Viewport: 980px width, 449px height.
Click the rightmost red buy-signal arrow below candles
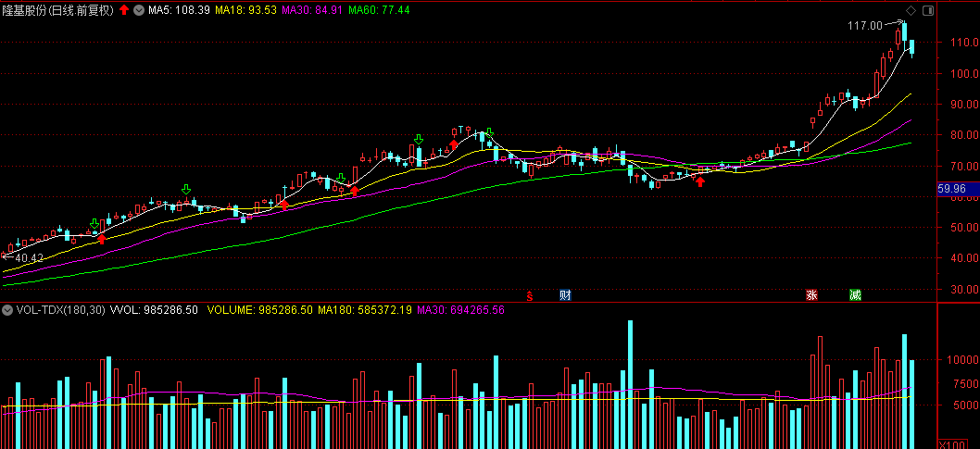tap(700, 181)
